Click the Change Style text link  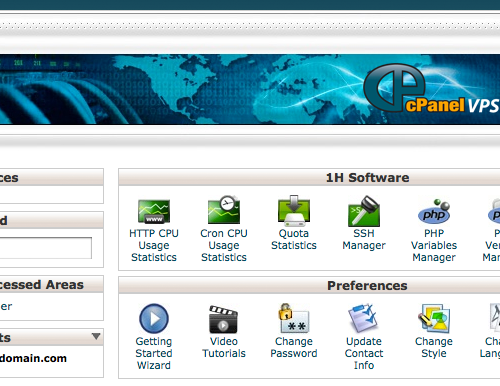coord(434,347)
